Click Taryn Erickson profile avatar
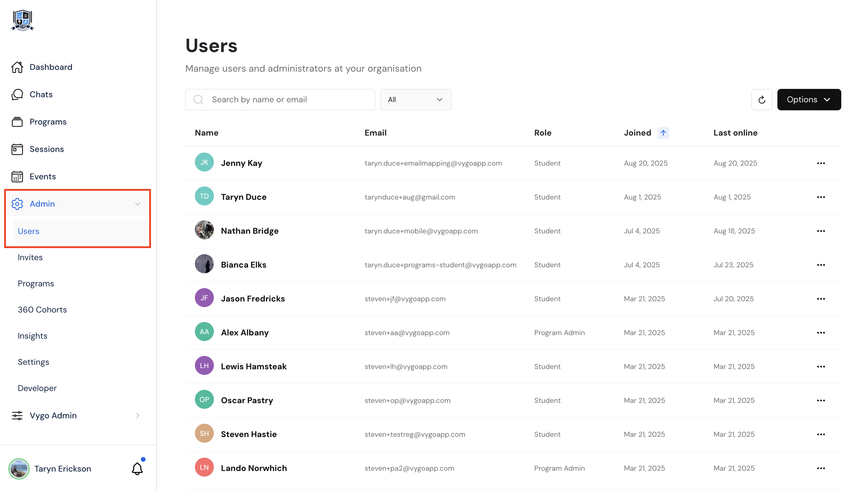The image size is (868, 490). tap(19, 468)
